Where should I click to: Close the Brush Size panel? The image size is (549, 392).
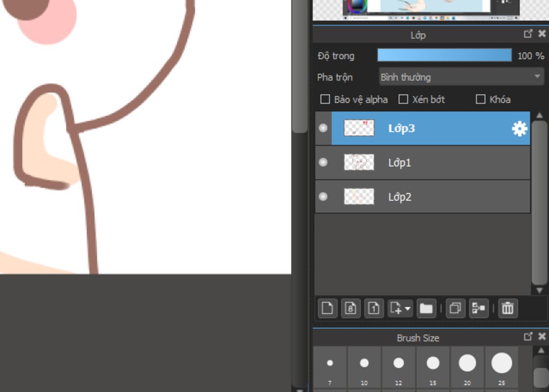click(541, 336)
